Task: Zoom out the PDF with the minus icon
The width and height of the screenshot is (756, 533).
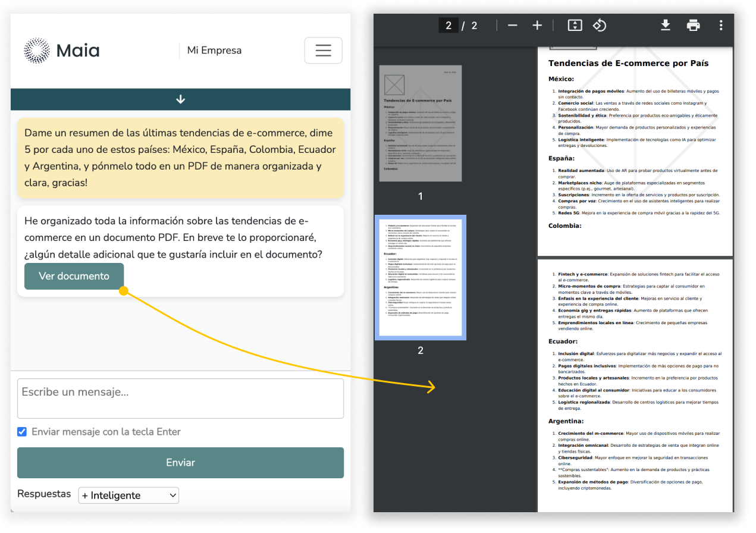Action: click(x=512, y=26)
